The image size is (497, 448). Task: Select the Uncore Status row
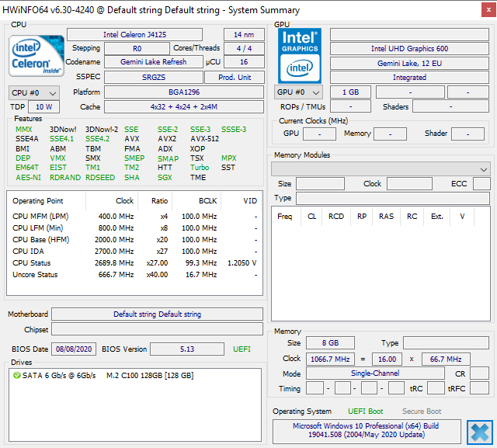[x=134, y=275]
